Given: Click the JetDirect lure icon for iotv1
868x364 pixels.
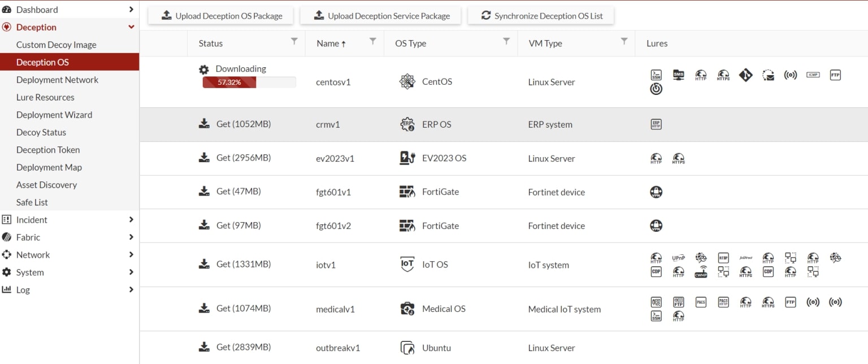Looking at the screenshot, I should [745, 258].
